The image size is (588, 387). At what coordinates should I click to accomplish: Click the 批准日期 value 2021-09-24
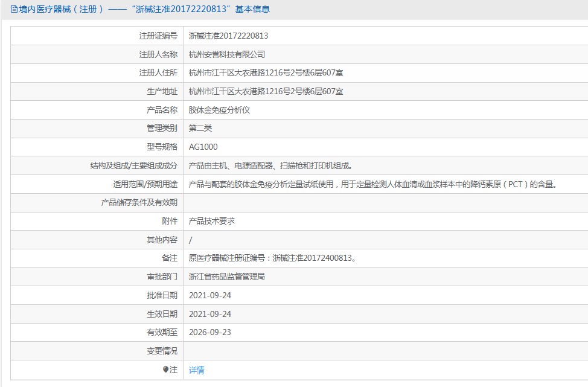pos(210,295)
